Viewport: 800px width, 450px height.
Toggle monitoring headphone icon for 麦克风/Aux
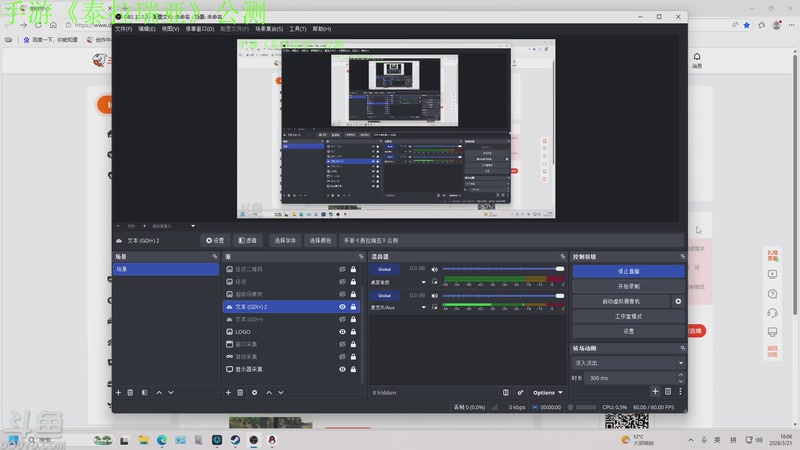434,307
